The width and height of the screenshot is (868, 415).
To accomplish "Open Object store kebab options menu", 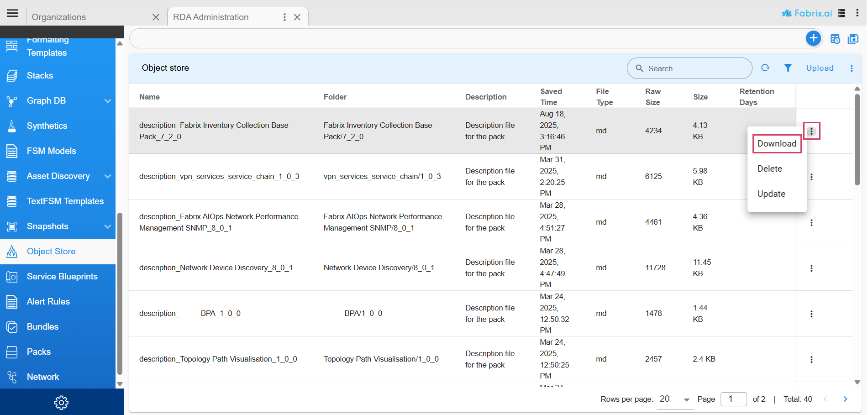I will 852,68.
